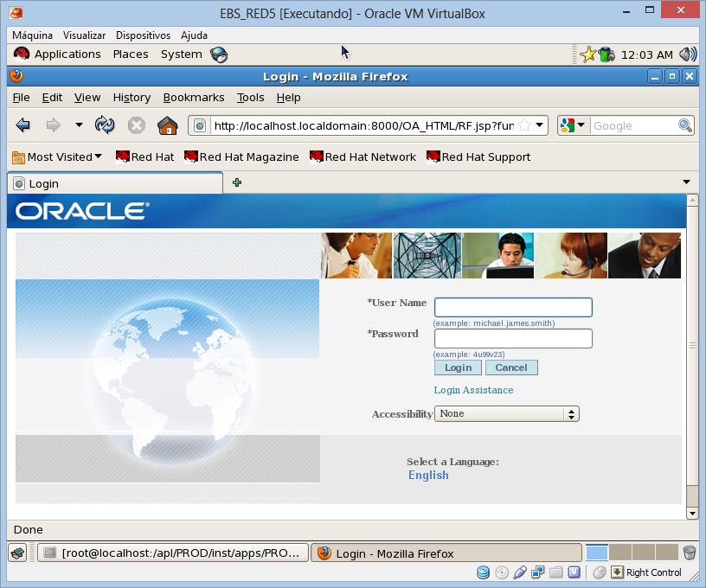Image resolution: width=706 pixels, height=588 pixels.
Task: Click the Login button
Action: (x=458, y=367)
